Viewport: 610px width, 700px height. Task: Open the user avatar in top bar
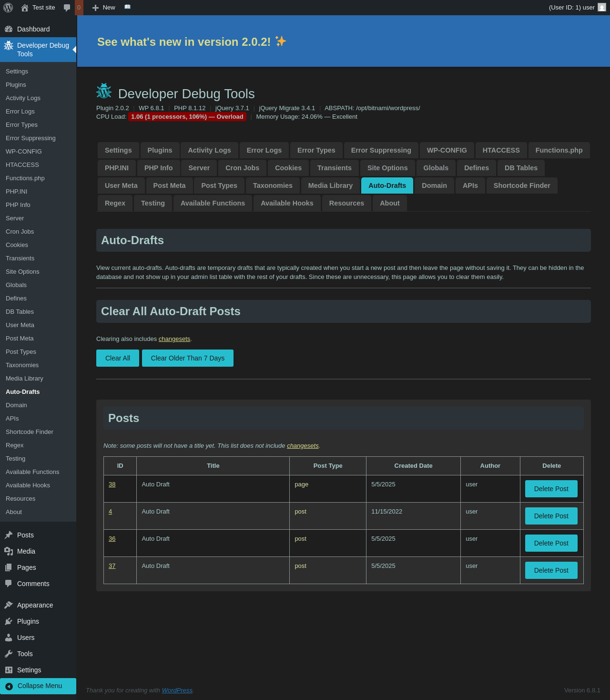602,8
